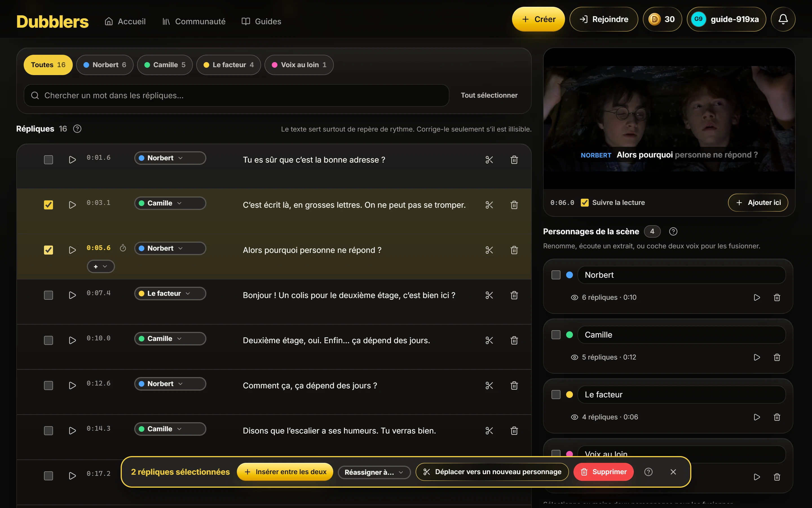812x508 pixels.
Task: Delete the Camille character
Action: point(777,357)
